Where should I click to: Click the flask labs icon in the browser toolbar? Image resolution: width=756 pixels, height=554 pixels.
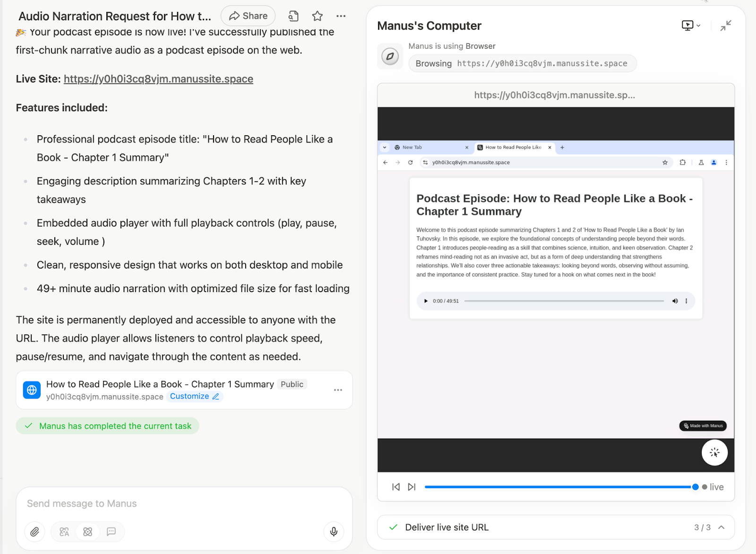point(701,163)
